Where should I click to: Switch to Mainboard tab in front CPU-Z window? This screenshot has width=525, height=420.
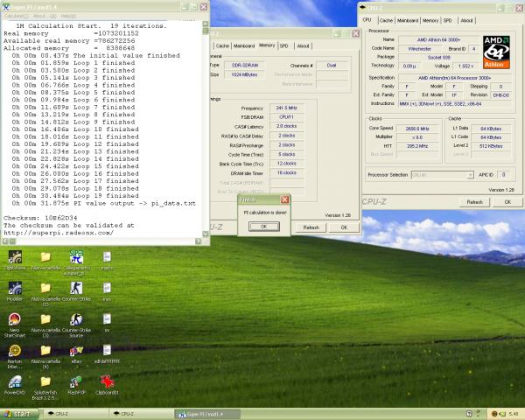[x=408, y=20]
